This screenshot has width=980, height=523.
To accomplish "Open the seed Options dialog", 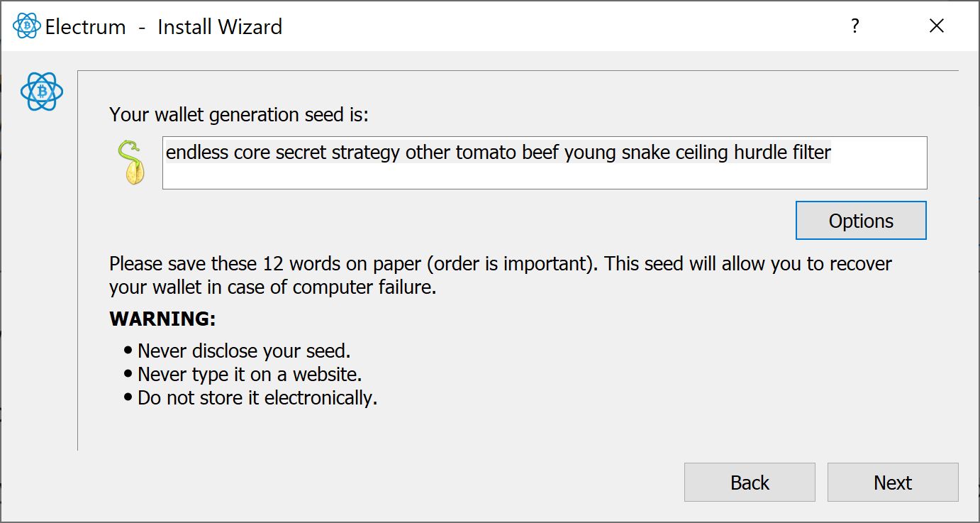I will click(x=861, y=221).
